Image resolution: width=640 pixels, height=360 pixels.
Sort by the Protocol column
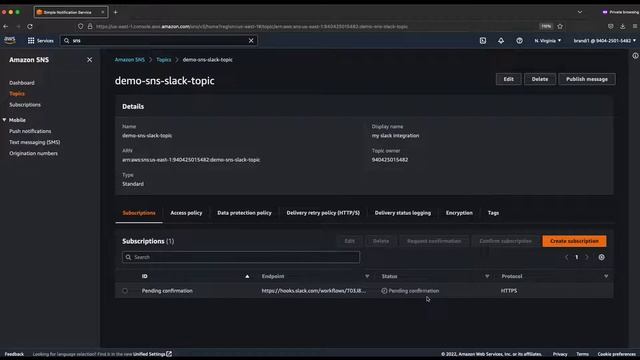(x=606, y=277)
